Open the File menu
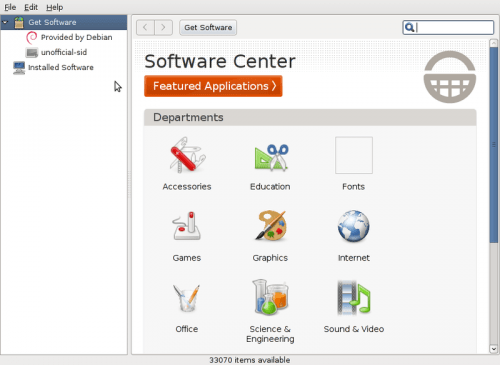This screenshot has width=500, height=365. (10, 7)
